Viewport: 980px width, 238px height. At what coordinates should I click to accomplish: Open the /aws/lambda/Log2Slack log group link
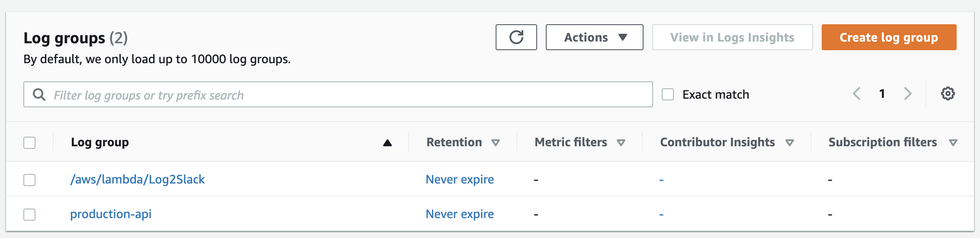pyautogui.click(x=138, y=179)
